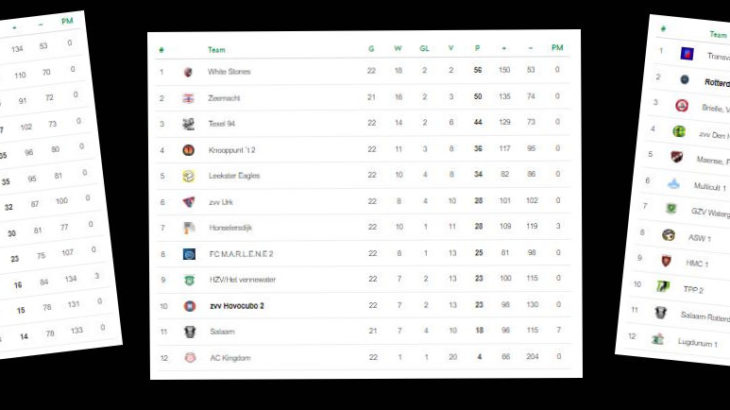
Task: Sort by the PM column header
Action: [x=557, y=47]
